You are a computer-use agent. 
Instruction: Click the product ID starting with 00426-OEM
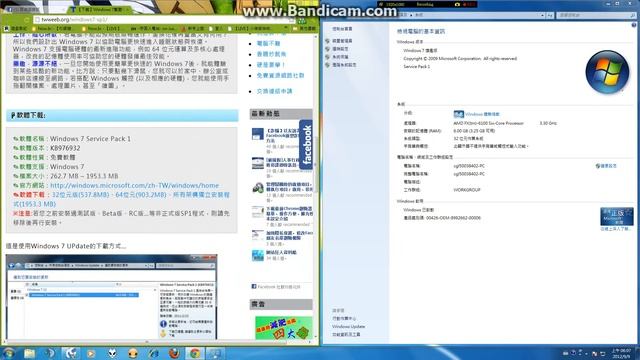[453, 218]
